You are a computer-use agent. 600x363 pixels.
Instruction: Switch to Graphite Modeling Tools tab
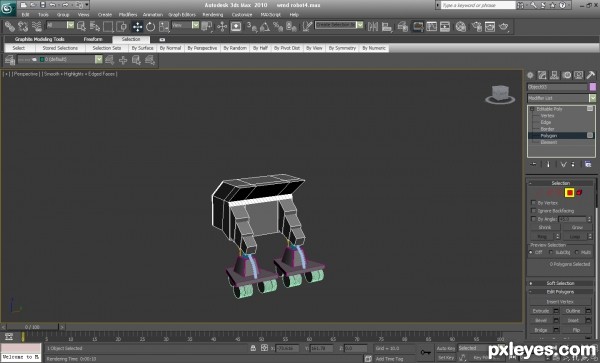(x=39, y=39)
